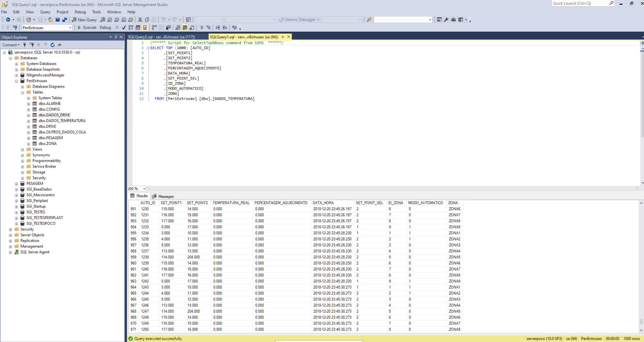
Task: Click the Execute button
Action: pyautogui.click(x=87, y=27)
